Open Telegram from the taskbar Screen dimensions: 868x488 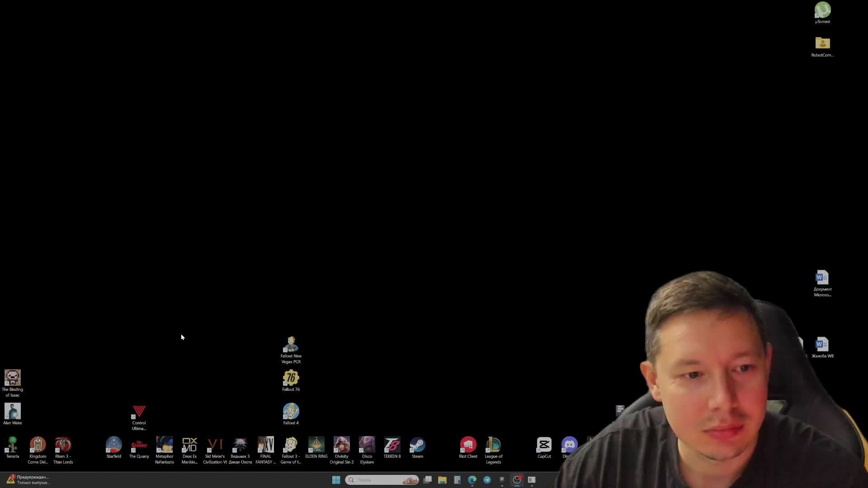coord(487,480)
